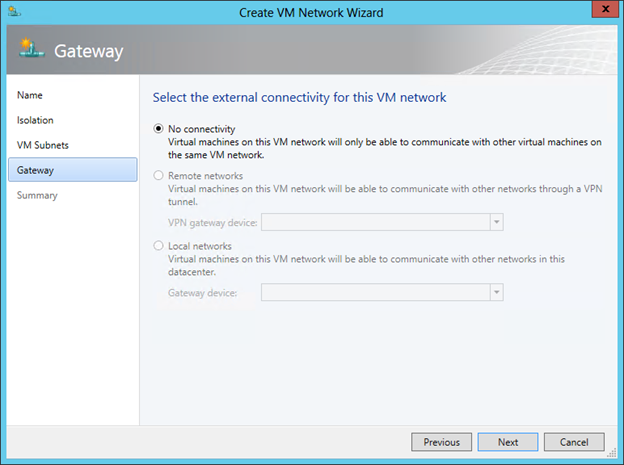The width and height of the screenshot is (624, 465).
Task: Open the VM Subnets step
Action: coord(43,145)
